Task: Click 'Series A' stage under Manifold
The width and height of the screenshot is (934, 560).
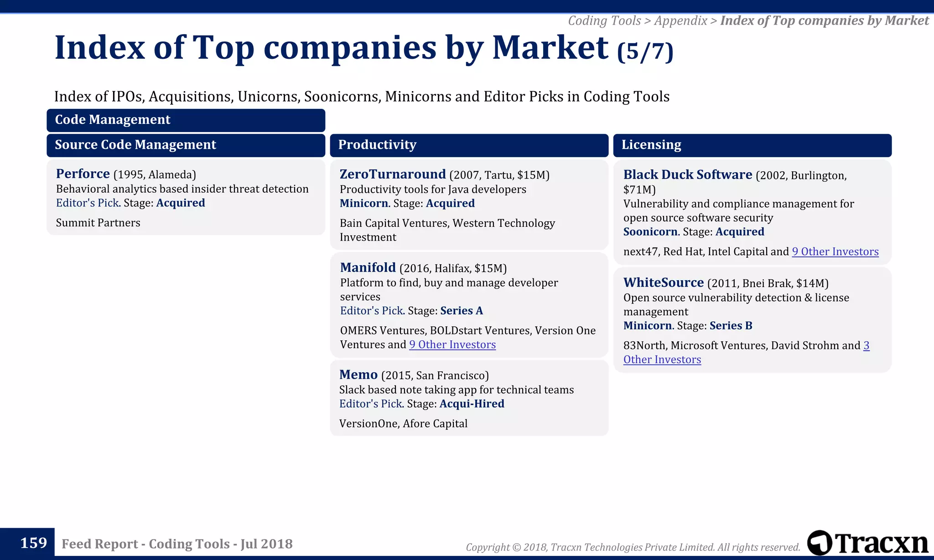Action: (x=462, y=311)
